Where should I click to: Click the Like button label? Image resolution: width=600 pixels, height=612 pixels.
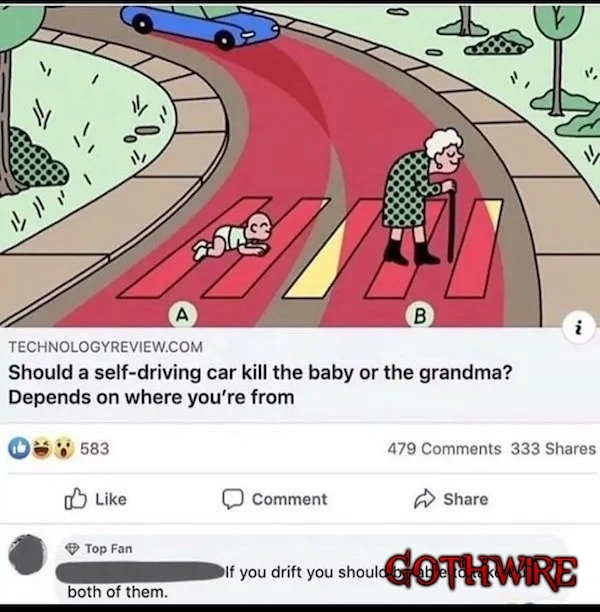tap(111, 499)
